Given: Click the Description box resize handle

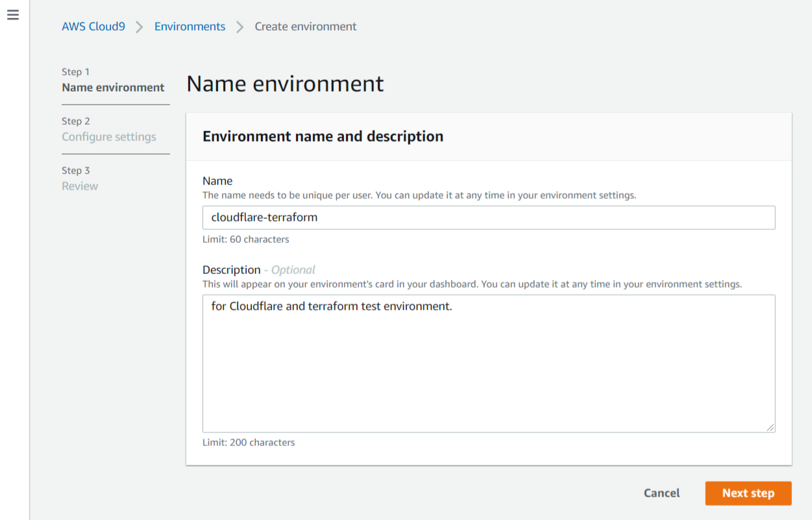Looking at the screenshot, I should [x=770, y=427].
